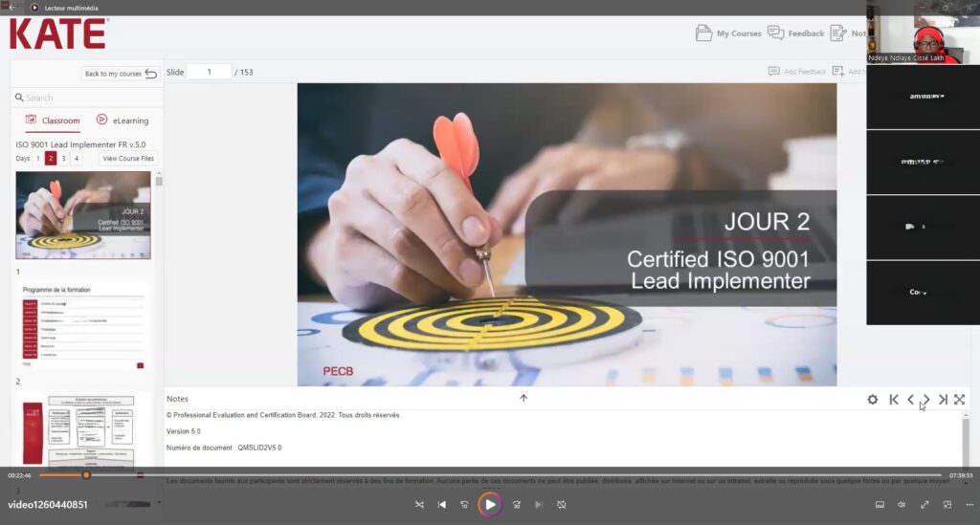Jump to the last slide

pos(943,400)
